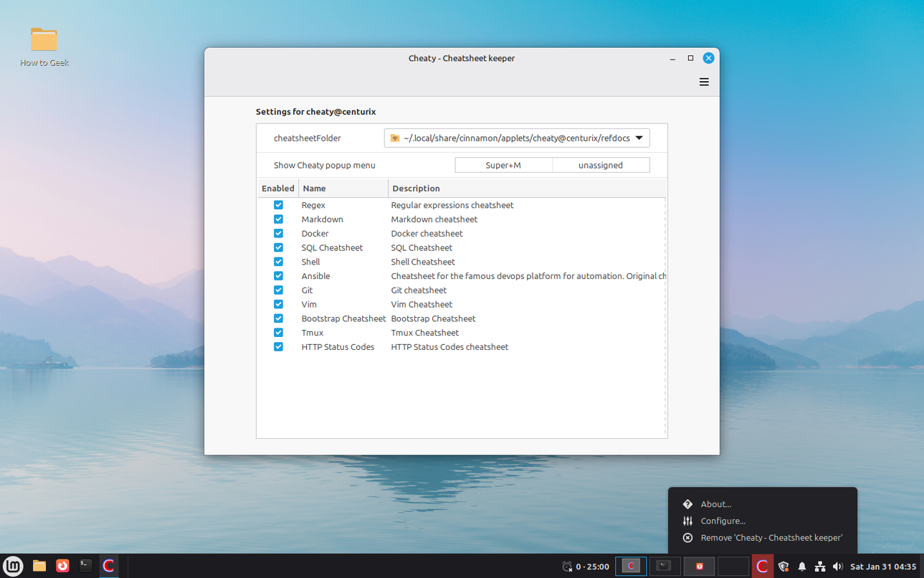Select the Shell name cell
Viewport: 924px width, 578px height.
[310, 262]
